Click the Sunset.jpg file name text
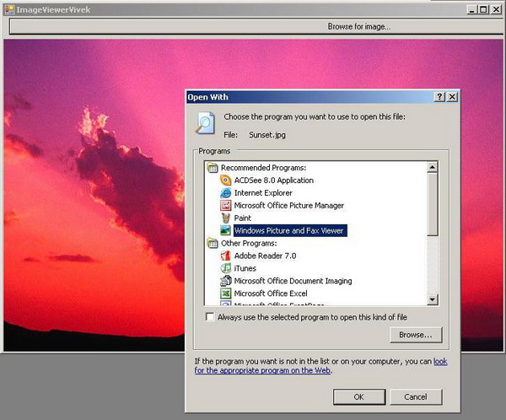This screenshot has width=506, height=420. [x=267, y=135]
